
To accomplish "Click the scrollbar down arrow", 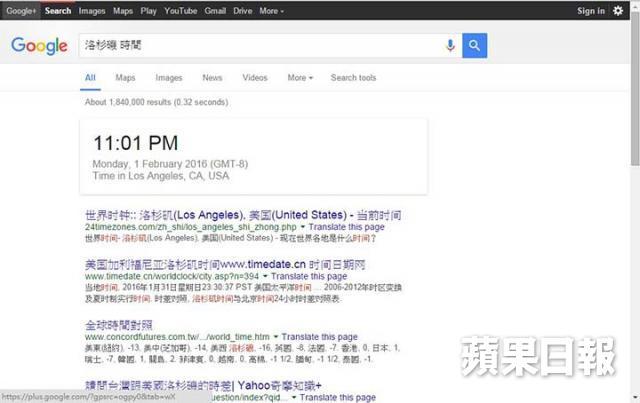I will 635,397.
